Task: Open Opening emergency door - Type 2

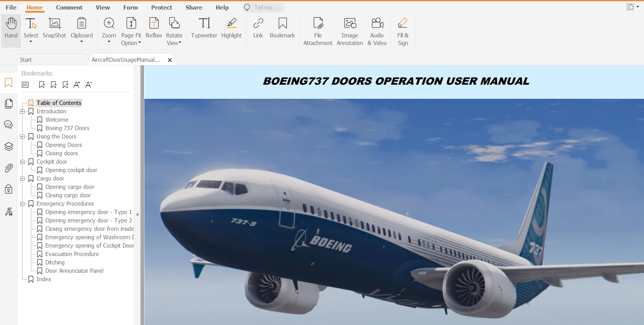Action: (89, 220)
